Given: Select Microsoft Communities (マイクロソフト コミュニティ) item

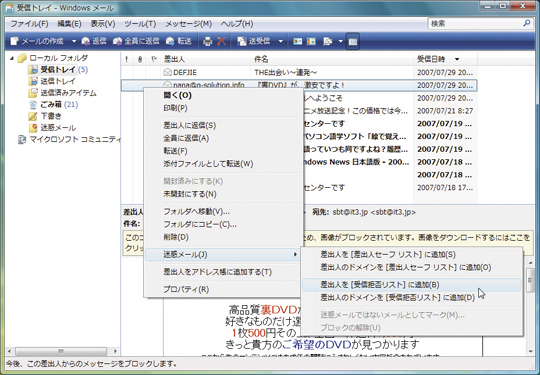Looking at the screenshot, I should pyautogui.click(x=69, y=139).
